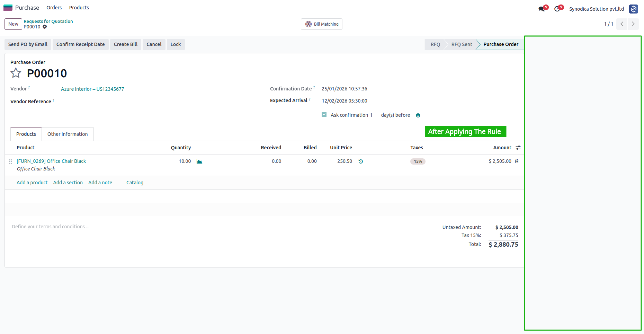Click the reset unit price refresh icon

point(361,161)
